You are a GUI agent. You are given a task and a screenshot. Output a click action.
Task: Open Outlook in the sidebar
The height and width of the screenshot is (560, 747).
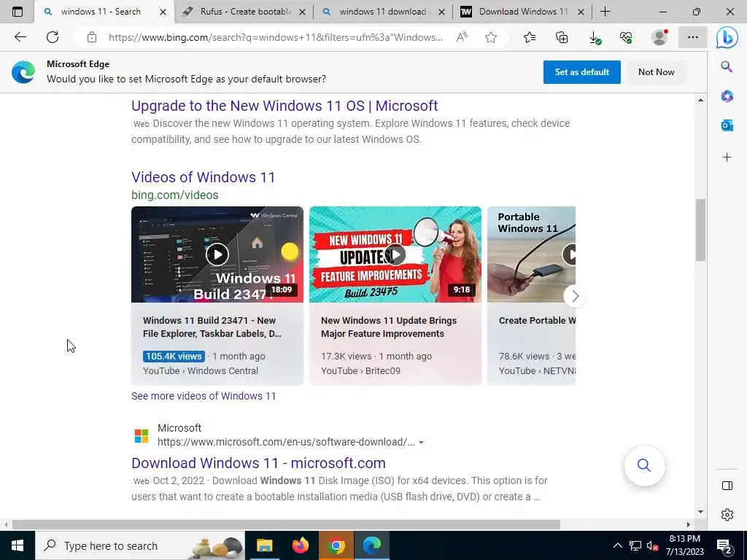coord(727,125)
